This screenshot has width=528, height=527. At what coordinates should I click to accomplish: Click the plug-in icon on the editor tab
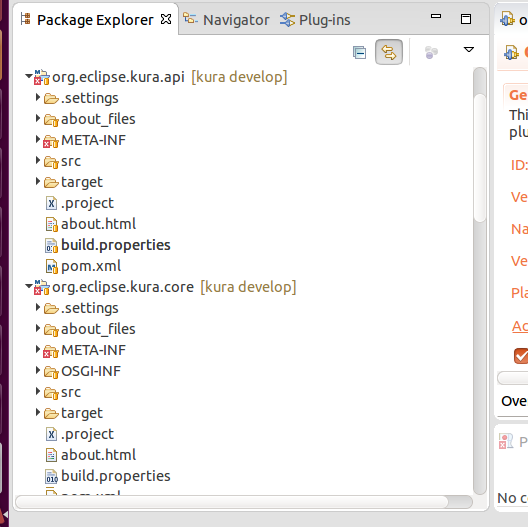(507, 19)
